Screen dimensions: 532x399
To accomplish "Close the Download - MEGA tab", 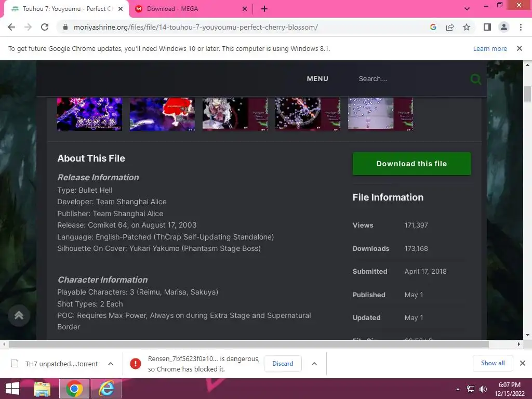I will [x=245, y=9].
